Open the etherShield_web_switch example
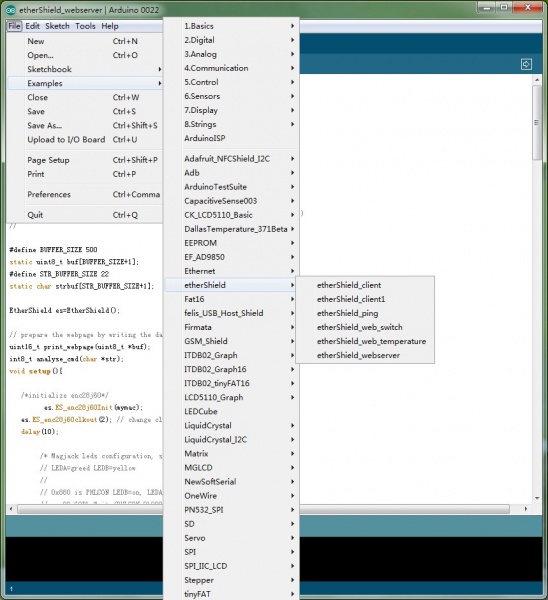 (x=365, y=327)
